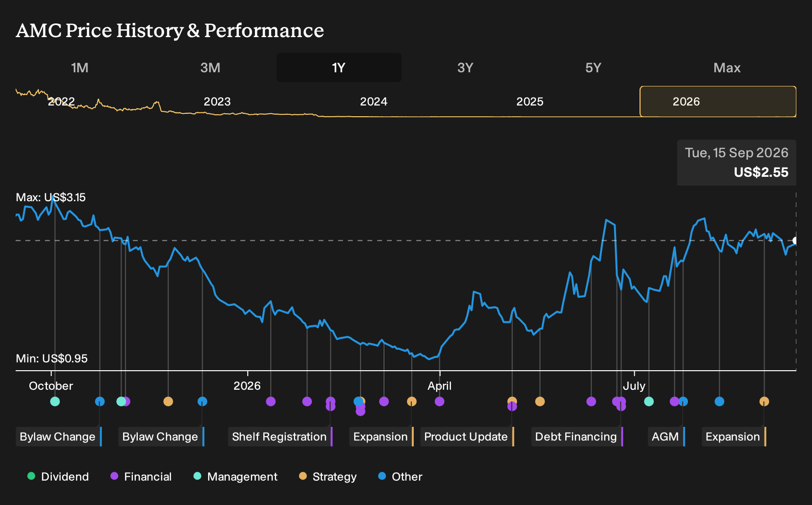This screenshot has width=812, height=505.
Task: Open the AGM event label
Action: click(666, 437)
